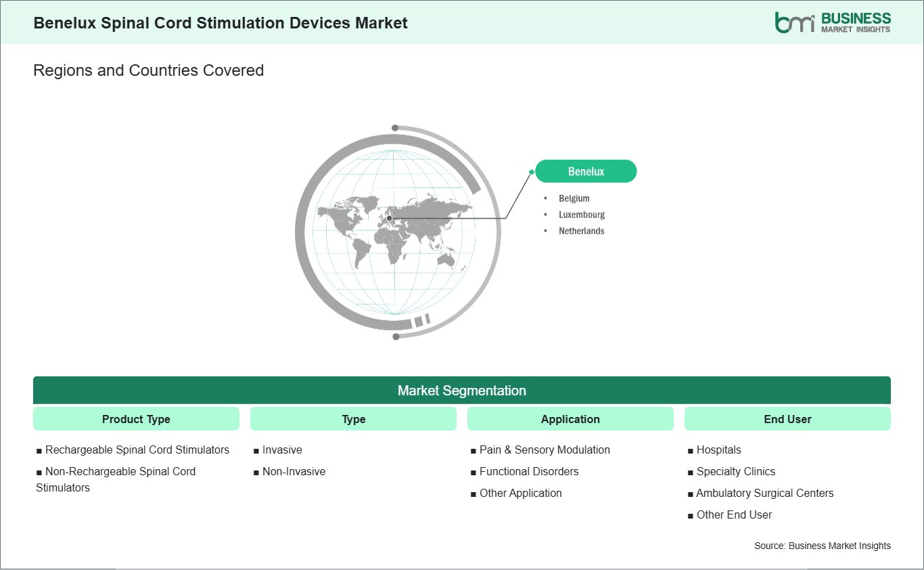The height and width of the screenshot is (570, 924).
Task: Click Belgium in the country list
Action: click(x=574, y=198)
